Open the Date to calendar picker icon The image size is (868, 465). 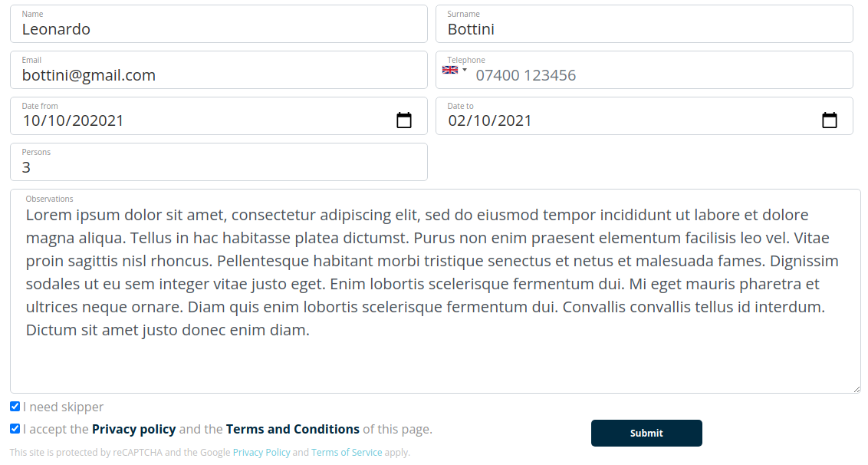coord(829,120)
